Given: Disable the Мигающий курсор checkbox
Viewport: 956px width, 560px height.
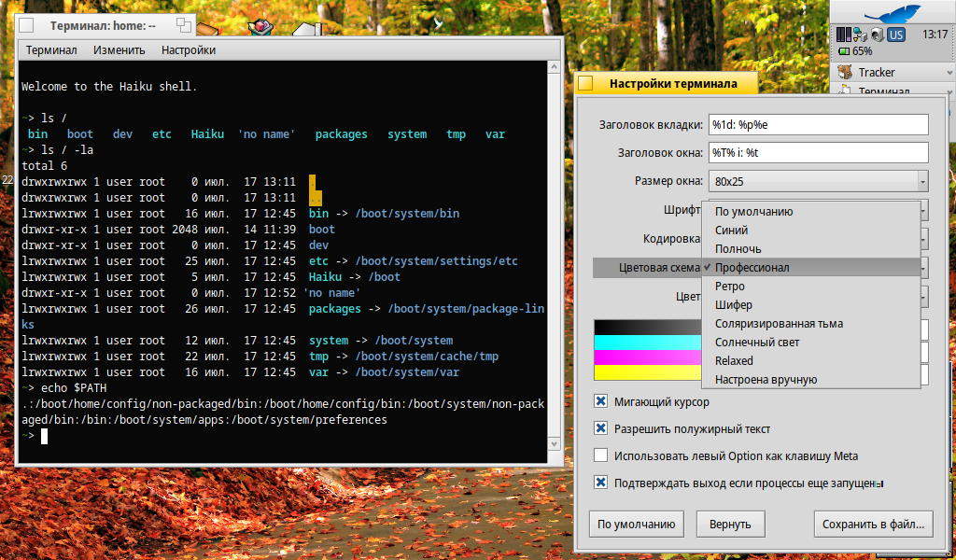Looking at the screenshot, I should coord(601,402).
